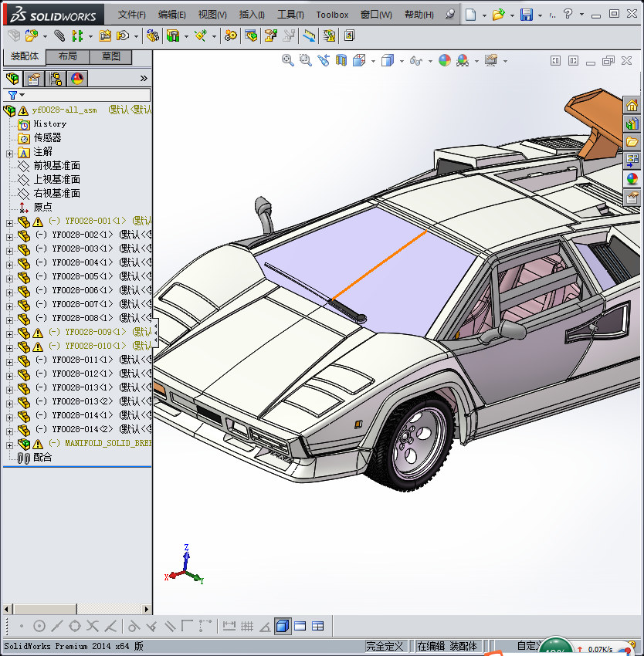Toggle the shaded cube button in bottom toolbar
644x656 pixels.
(283, 626)
